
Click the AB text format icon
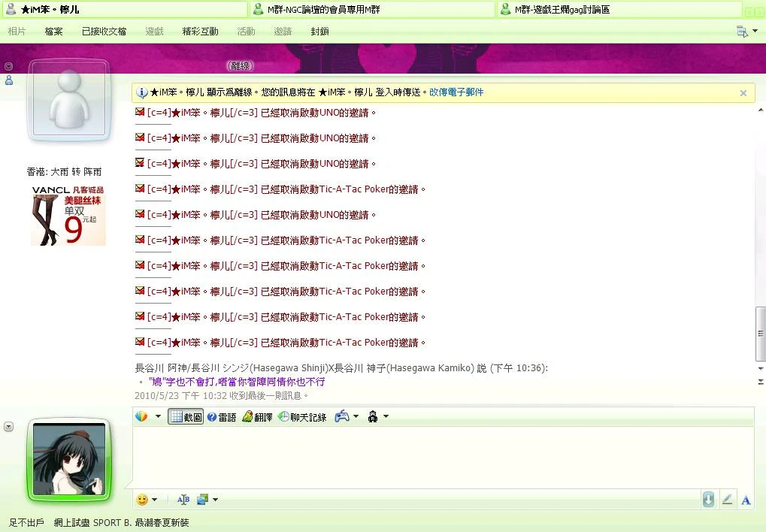point(183,500)
